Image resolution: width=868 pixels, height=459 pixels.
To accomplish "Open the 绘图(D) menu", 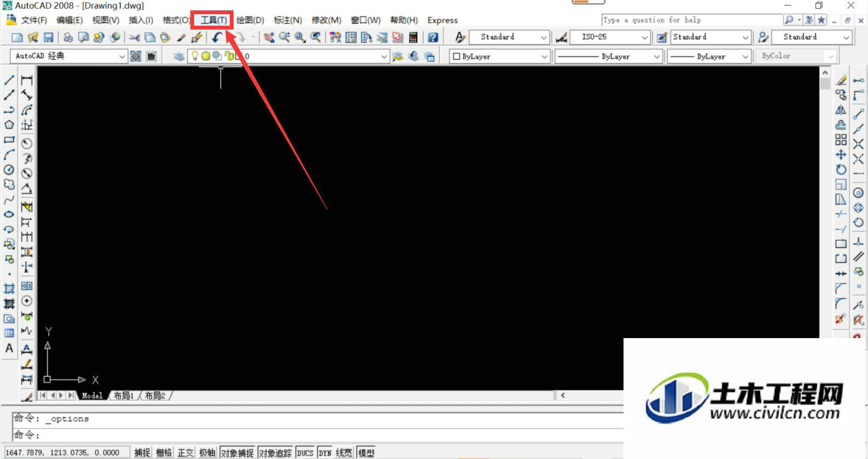I will tap(250, 20).
